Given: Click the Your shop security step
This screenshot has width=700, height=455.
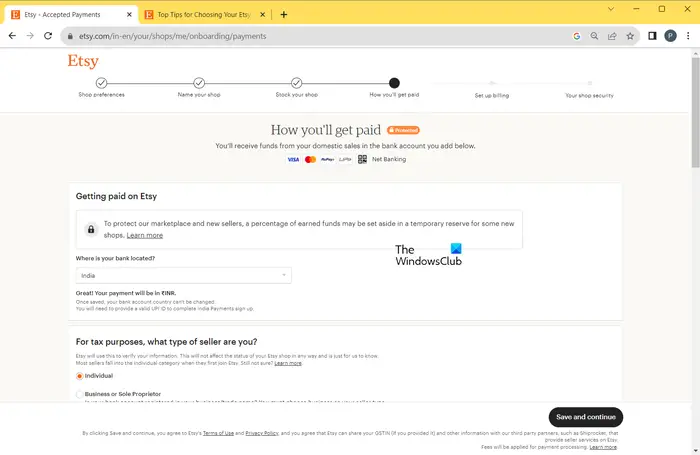Looking at the screenshot, I should pyautogui.click(x=589, y=95).
